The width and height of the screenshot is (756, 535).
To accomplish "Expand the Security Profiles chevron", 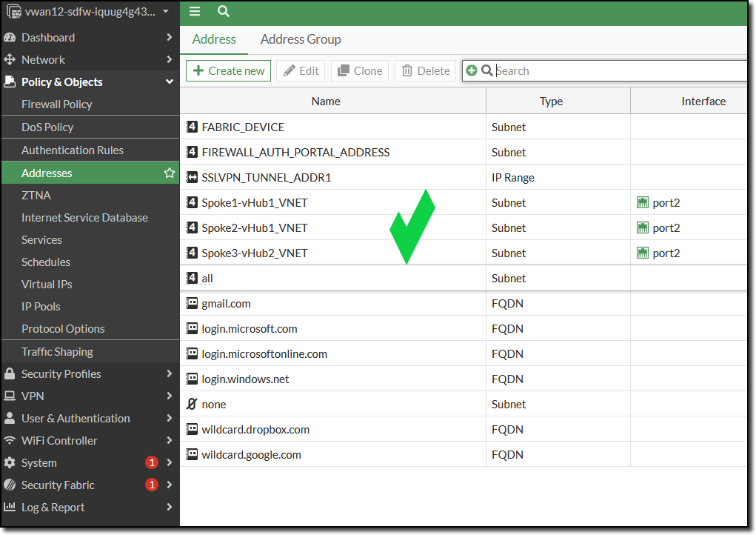I will [x=170, y=373].
